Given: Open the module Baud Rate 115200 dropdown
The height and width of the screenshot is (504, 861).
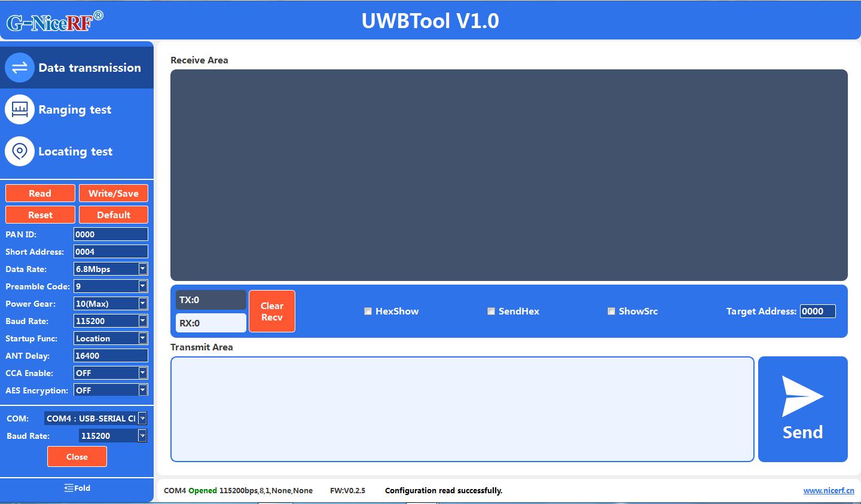Looking at the screenshot, I should click(x=111, y=321).
